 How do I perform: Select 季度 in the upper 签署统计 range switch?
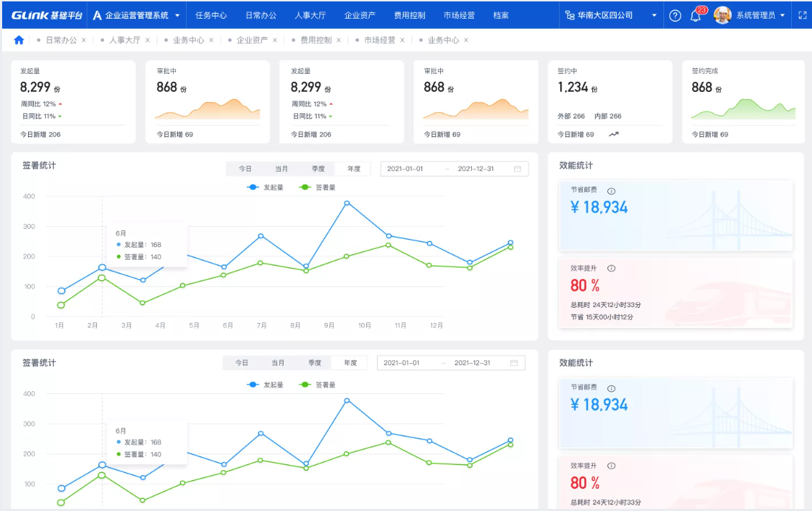click(318, 169)
